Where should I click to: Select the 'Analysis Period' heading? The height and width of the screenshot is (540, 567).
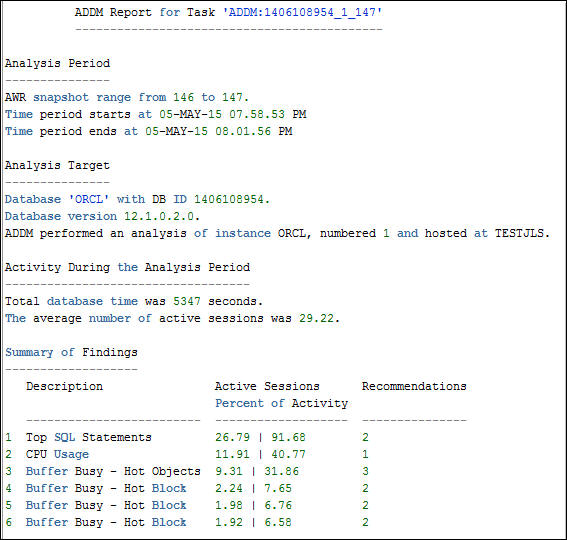[57, 63]
